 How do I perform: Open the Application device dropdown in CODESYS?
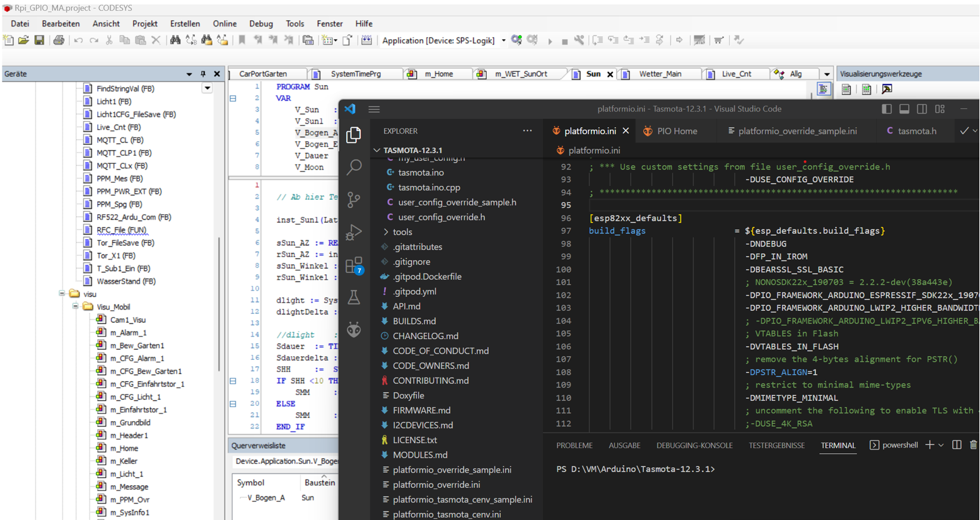click(503, 41)
